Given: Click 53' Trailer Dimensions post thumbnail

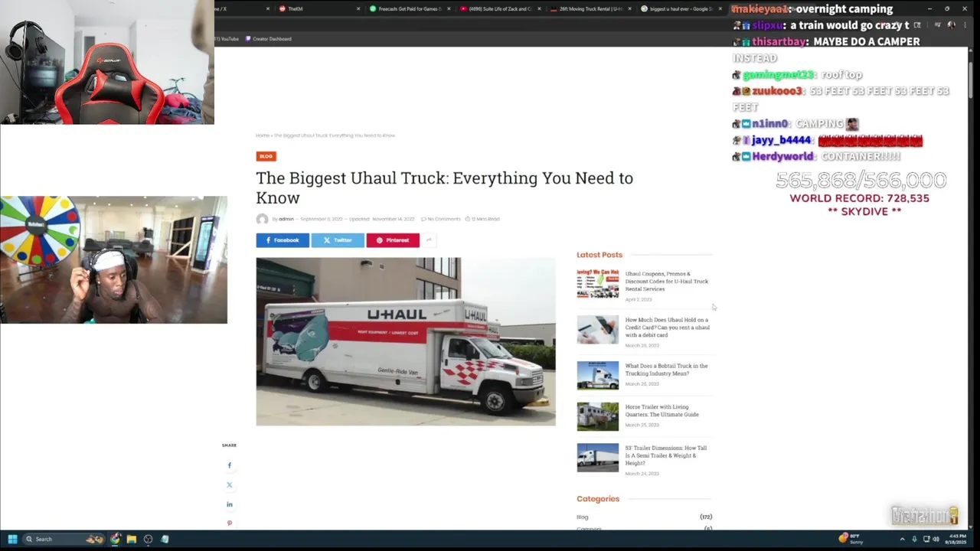Looking at the screenshot, I should point(598,458).
